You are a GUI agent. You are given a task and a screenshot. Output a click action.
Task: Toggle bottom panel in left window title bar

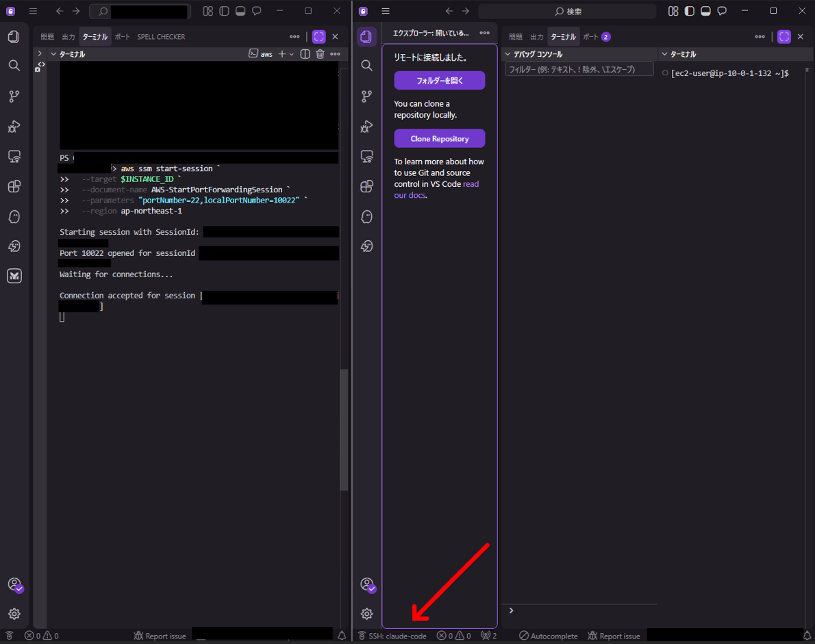pyautogui.click(x=240, y=11)
